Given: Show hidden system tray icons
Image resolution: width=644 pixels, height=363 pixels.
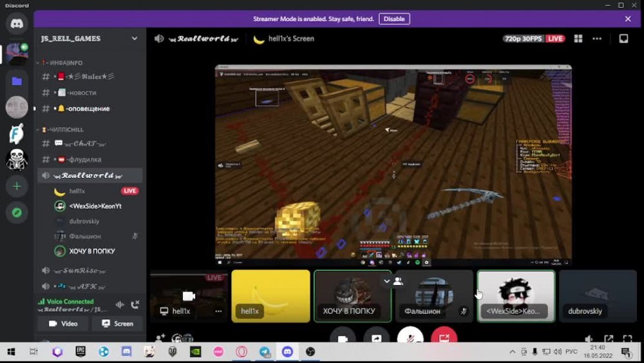Looking at the screenshot, I should click(512, 352).
